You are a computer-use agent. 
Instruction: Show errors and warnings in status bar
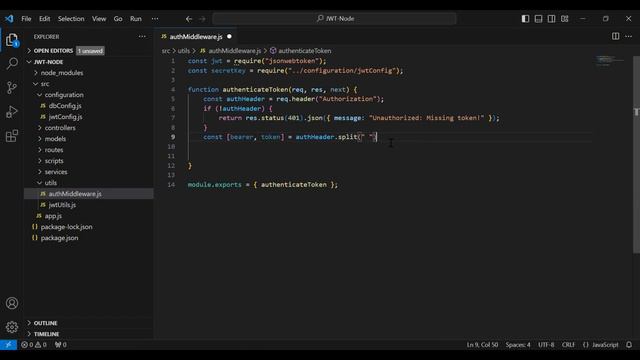click(x=34, y=344)
